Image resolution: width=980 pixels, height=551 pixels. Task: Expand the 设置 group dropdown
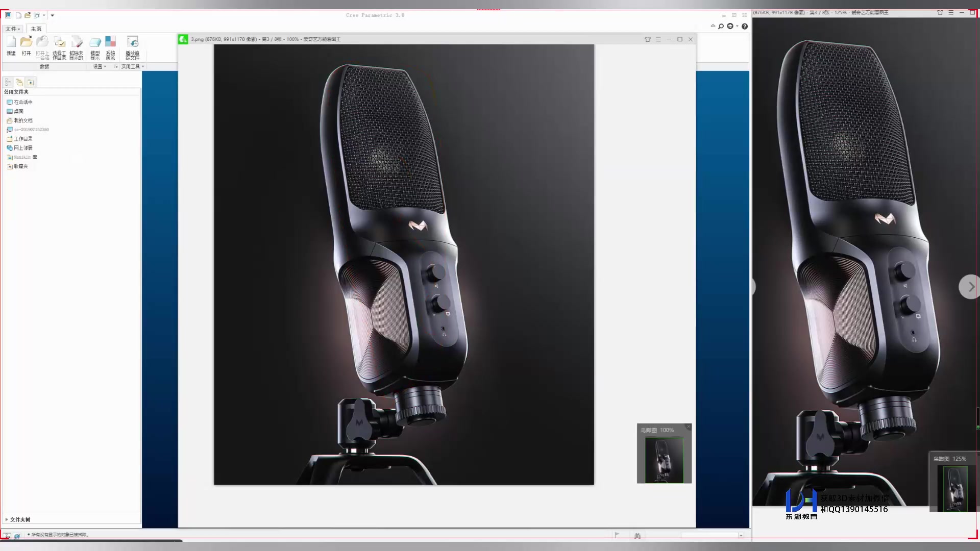pyautogui.click(x=100, y=67)
